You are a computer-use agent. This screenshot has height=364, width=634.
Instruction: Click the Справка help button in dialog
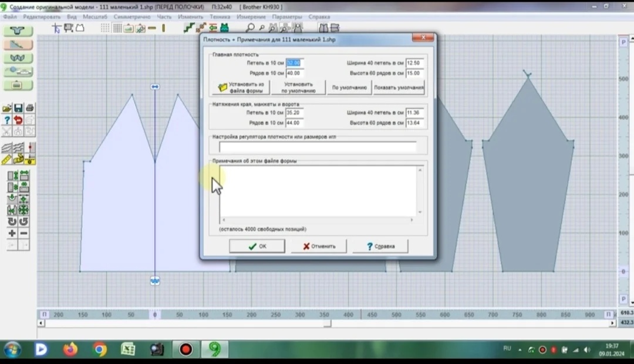(380, 246)
